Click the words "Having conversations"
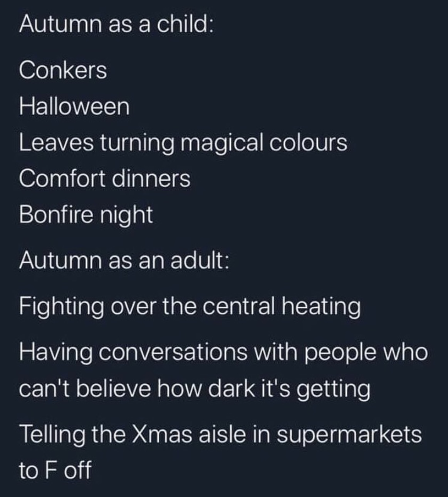The width and height of the screenshot is (448, 497). point(133,352)
